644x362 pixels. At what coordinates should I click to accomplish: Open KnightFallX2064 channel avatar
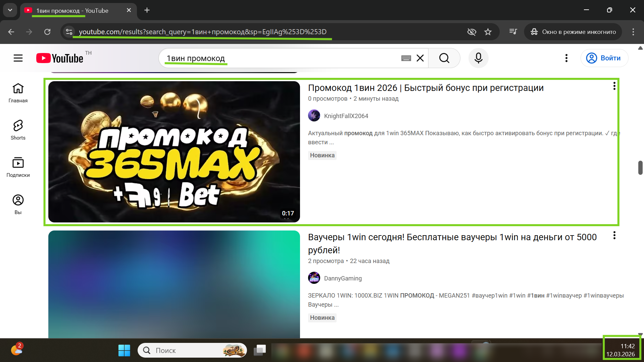[x=314, y=116]
